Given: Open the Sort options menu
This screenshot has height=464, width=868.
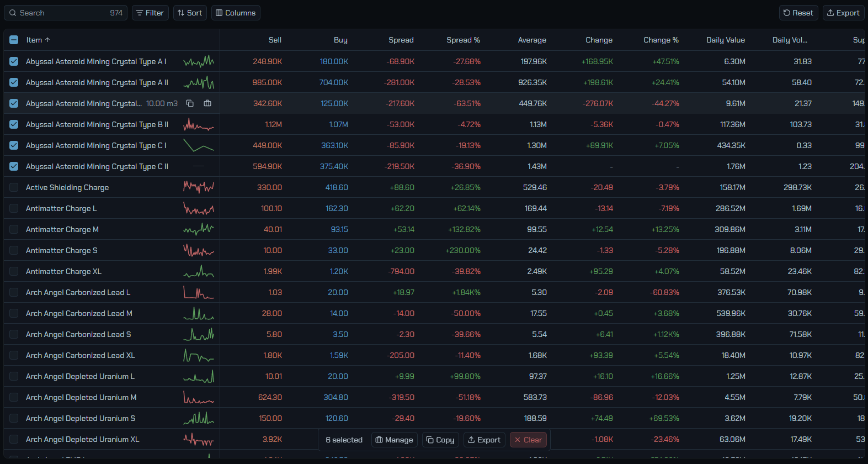Looking at the screenshot, I should 190,13.
